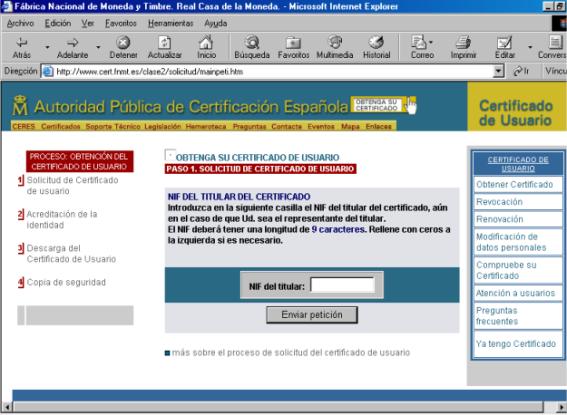Go to home page via Inicio icon

(x=206, y=43)
